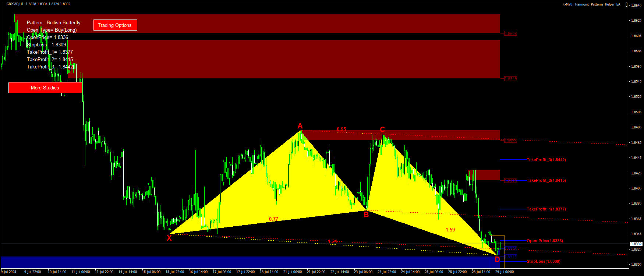Click the current price 1.8332 axis label

636,244
